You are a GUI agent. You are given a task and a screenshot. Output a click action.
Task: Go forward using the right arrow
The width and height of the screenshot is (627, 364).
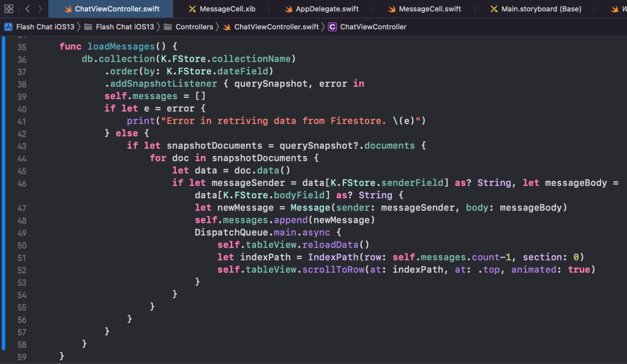pos(40,9)
